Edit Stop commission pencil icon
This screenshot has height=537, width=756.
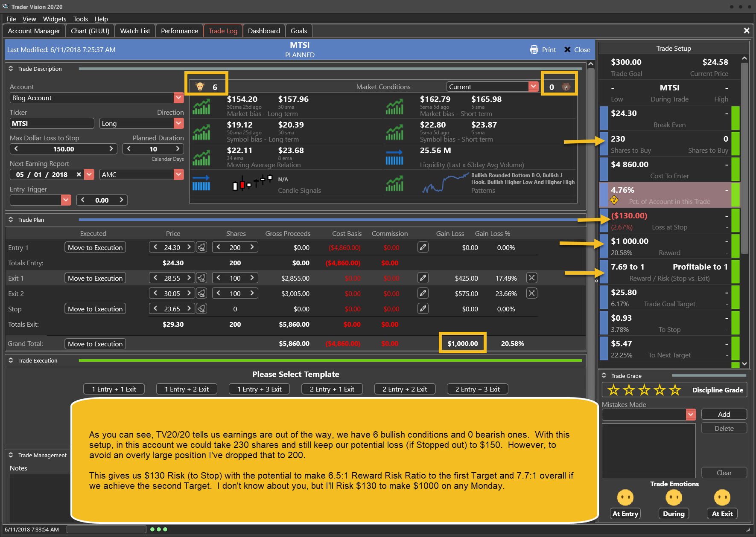423,309
